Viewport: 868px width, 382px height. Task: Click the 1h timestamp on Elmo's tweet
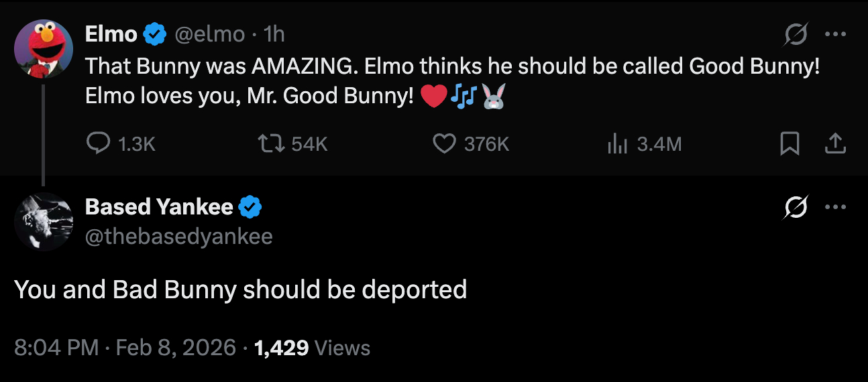tap(275, 34)
